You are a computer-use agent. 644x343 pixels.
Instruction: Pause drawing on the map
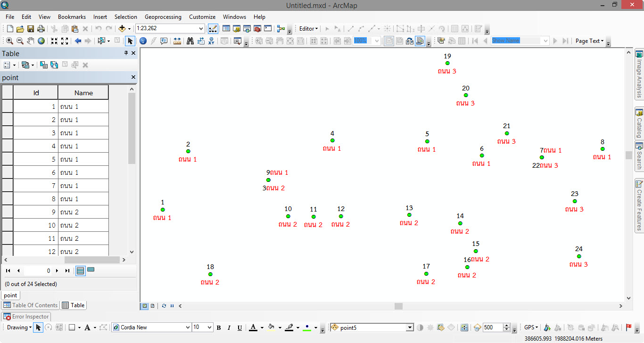click(172, 306)
